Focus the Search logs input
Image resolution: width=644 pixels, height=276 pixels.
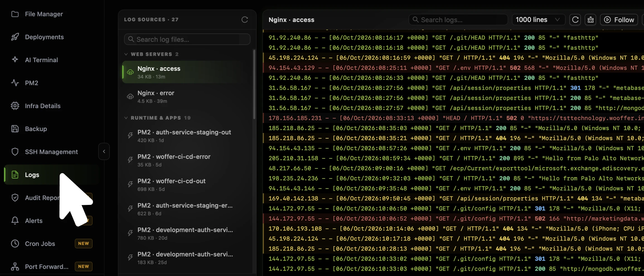click(458, 20)
